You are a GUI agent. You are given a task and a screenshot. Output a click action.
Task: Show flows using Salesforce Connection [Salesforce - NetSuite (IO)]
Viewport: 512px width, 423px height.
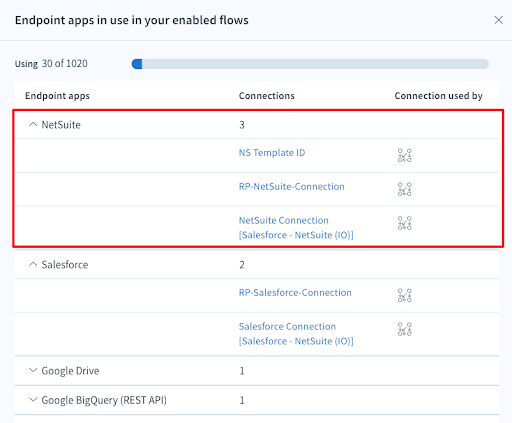[404, 329]
